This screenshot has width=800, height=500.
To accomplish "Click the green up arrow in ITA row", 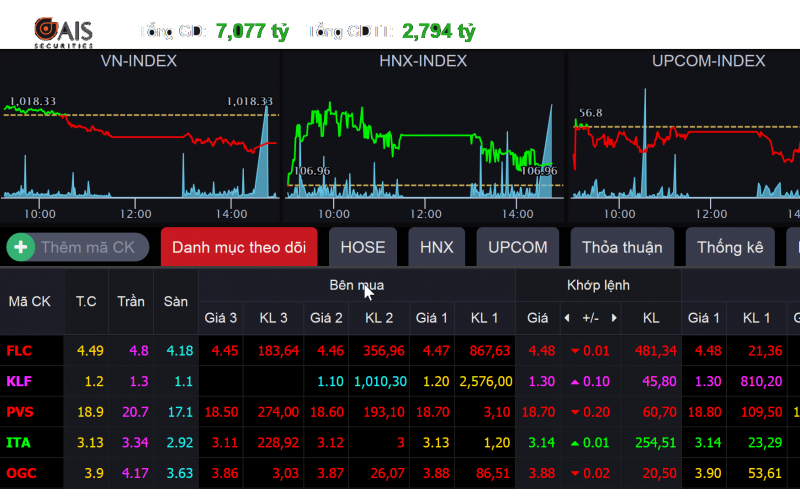I will [x=575, y=443].
